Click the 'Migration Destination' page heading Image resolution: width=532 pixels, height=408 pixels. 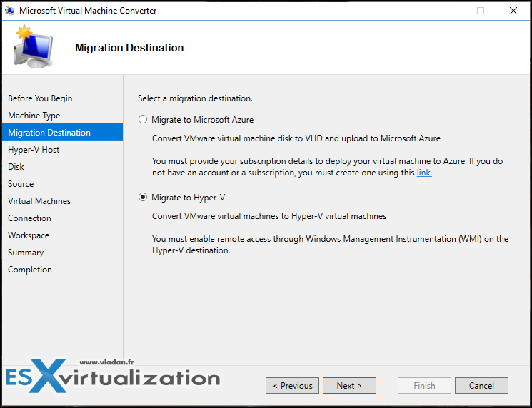tap(129, 48)
